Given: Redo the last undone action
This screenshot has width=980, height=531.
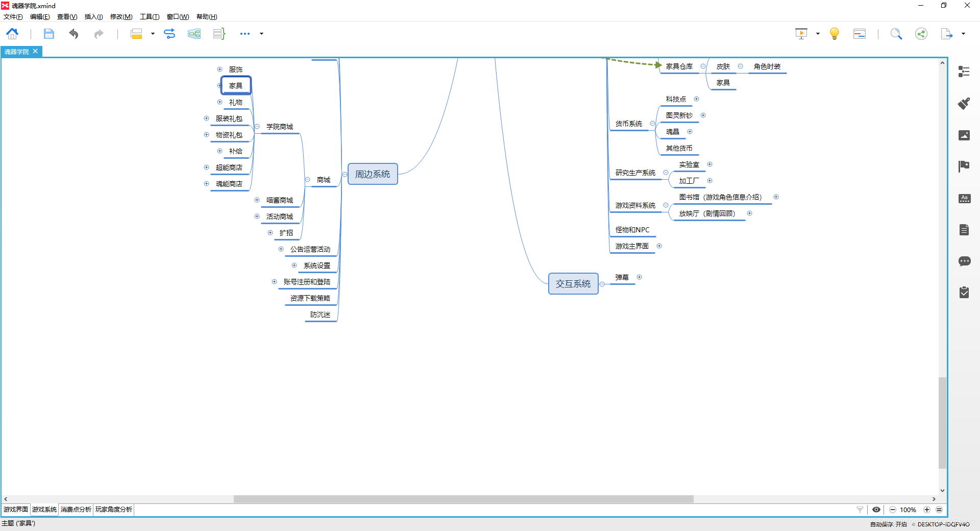Looking at the screenshot, I should [x=99, y=34].
